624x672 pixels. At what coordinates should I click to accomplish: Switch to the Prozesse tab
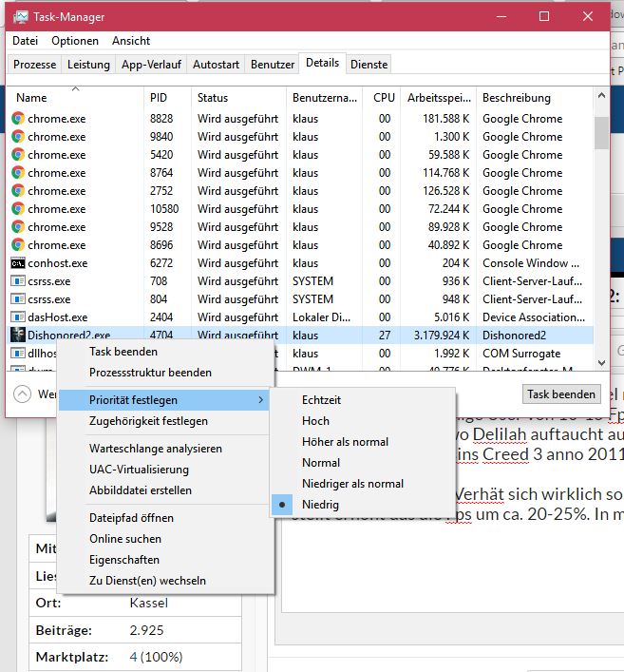point(35,65)
